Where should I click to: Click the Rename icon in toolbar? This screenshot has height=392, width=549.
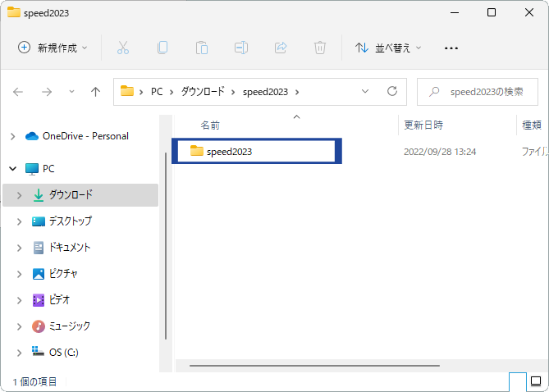241,48
